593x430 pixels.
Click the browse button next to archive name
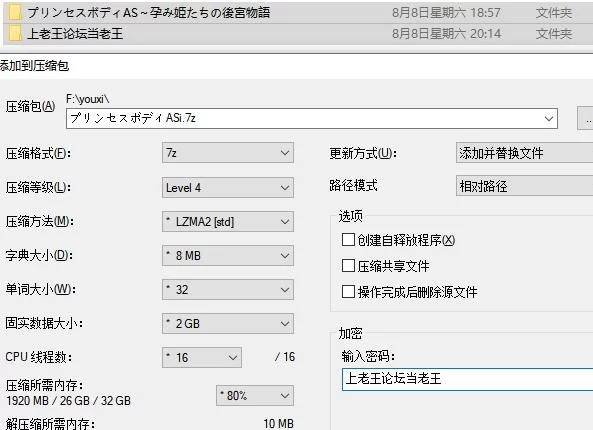pos(585,118)
